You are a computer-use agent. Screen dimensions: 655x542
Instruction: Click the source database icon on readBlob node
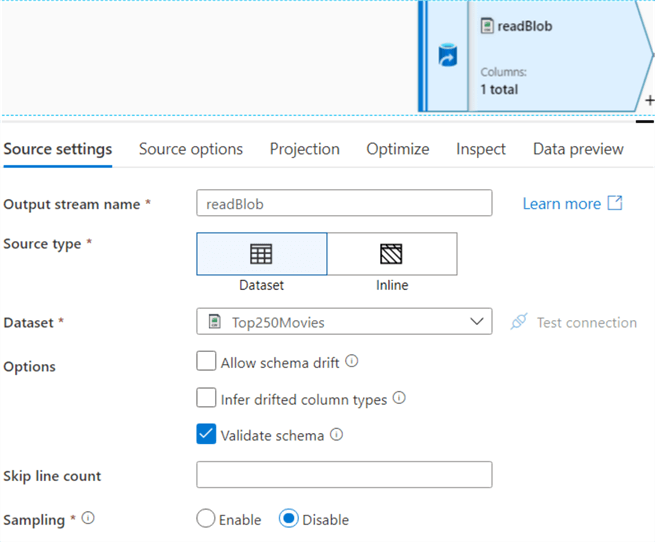[448, 56]
